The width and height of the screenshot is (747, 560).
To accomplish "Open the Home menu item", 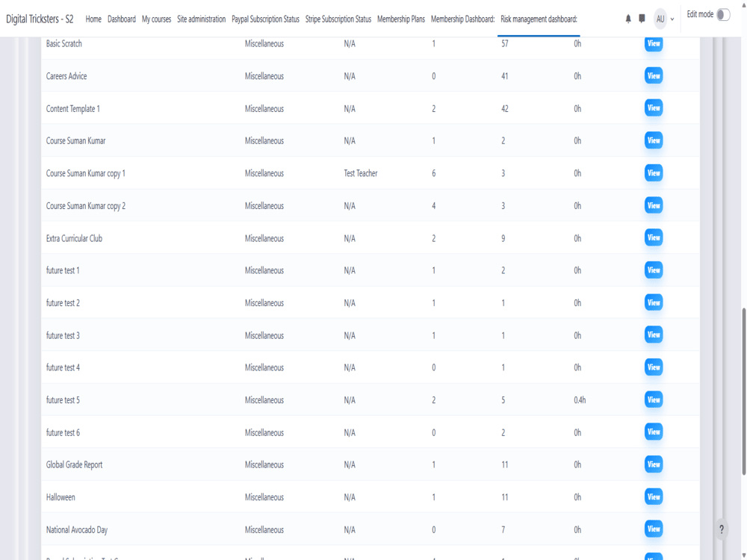I will (93, 19).
